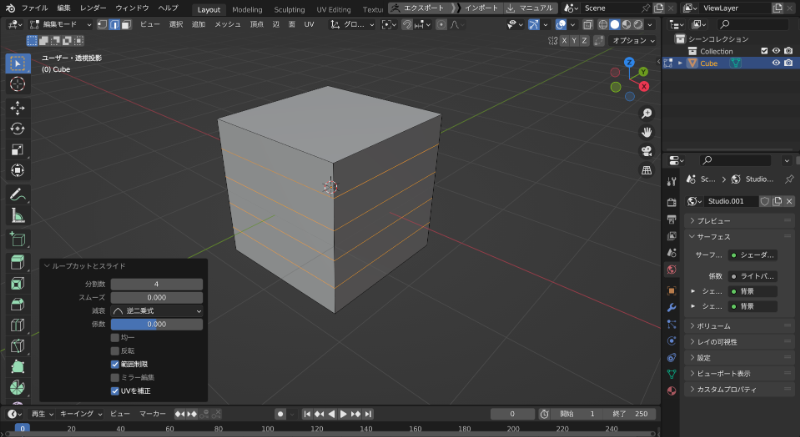The image size is (800, 437).
Task: Click the 分割数 number of cuts field
Action: (156, 285)
